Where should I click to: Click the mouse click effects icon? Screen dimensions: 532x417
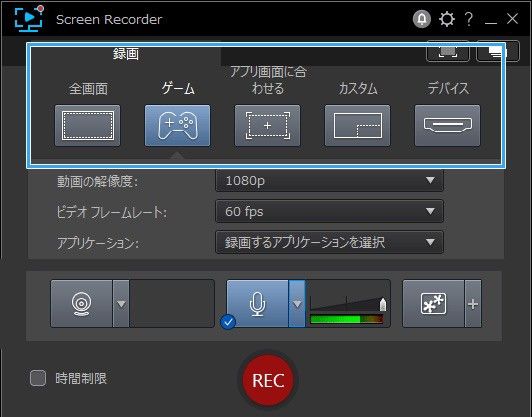pos(433,304)
